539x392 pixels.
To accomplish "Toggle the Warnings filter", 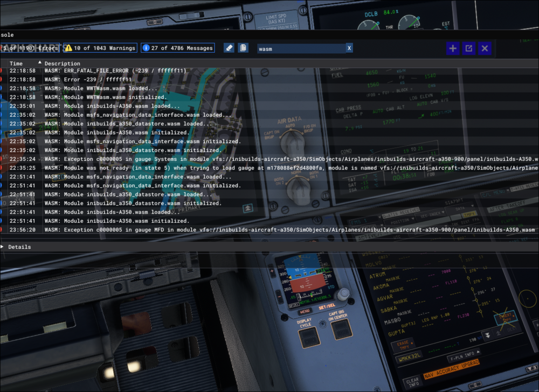I will [100, 48].
